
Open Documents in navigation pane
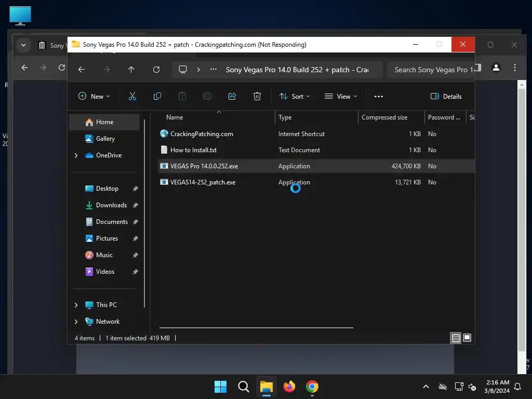112,222
